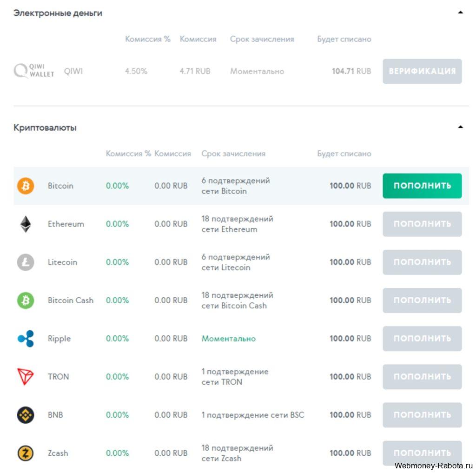Select the QIWI method name
This screenshot has width=476, height=473.
[73, 71]
